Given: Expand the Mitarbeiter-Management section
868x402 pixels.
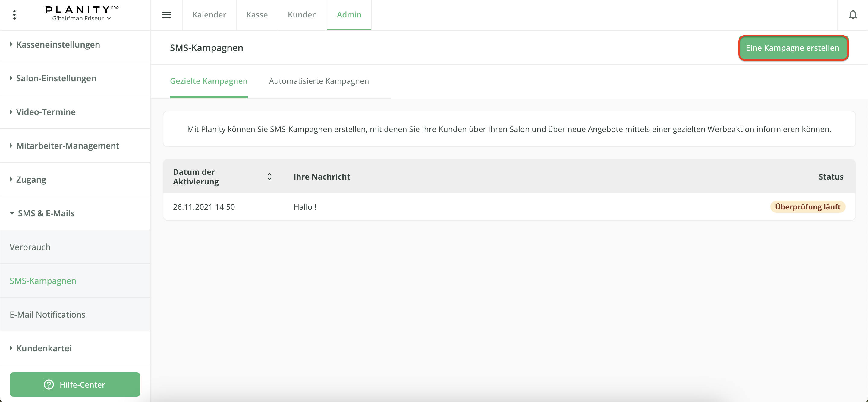Looking at the screenshot, I should pyautogui.click(x=68, y=146).
